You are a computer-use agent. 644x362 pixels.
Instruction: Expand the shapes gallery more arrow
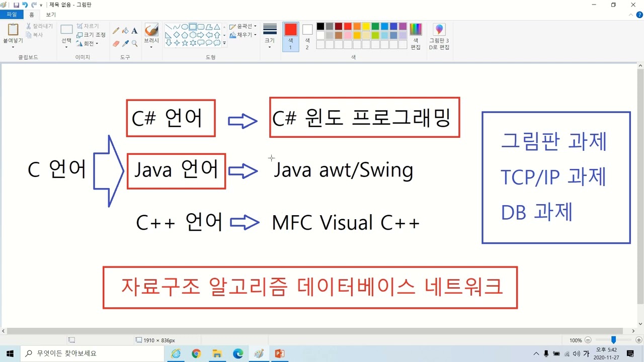pyautogui.click(x=224, y=44)
